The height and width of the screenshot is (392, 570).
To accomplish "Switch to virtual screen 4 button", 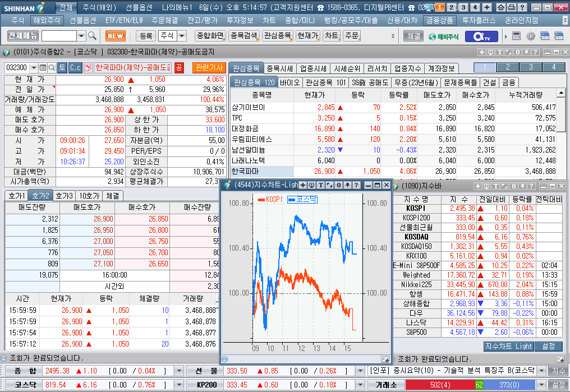I will pyautogui.click(x=475, y=7).
